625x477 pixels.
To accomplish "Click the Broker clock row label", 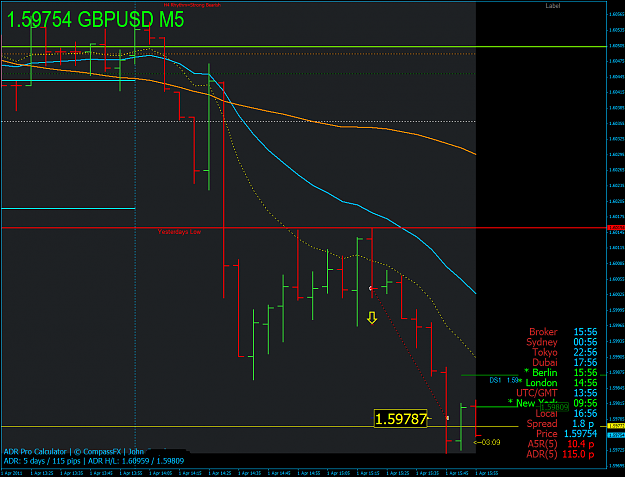I will point(543,332).
